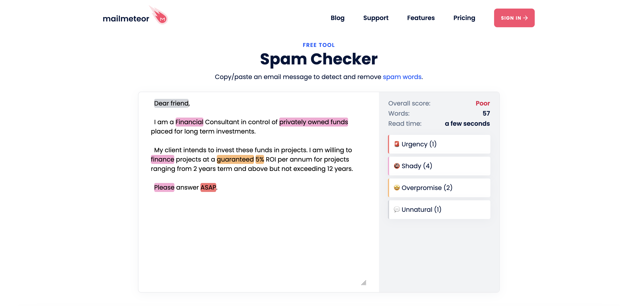Open the Support menu item
The image size is (644, 306).
click(x=375, y=18)
